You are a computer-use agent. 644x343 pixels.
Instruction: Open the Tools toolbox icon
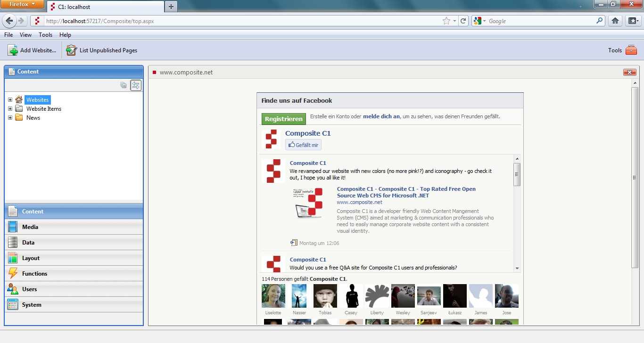pyautogui.click(x=631, y=50)
